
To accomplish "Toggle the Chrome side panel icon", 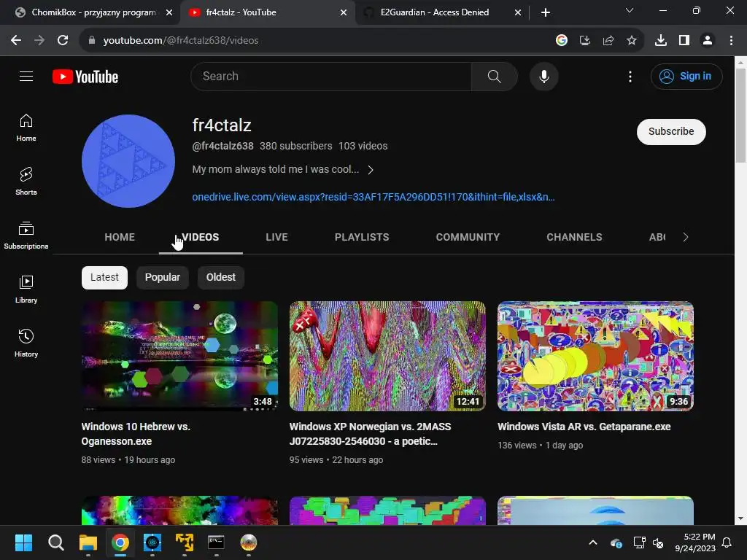I will tap(684, 41).
